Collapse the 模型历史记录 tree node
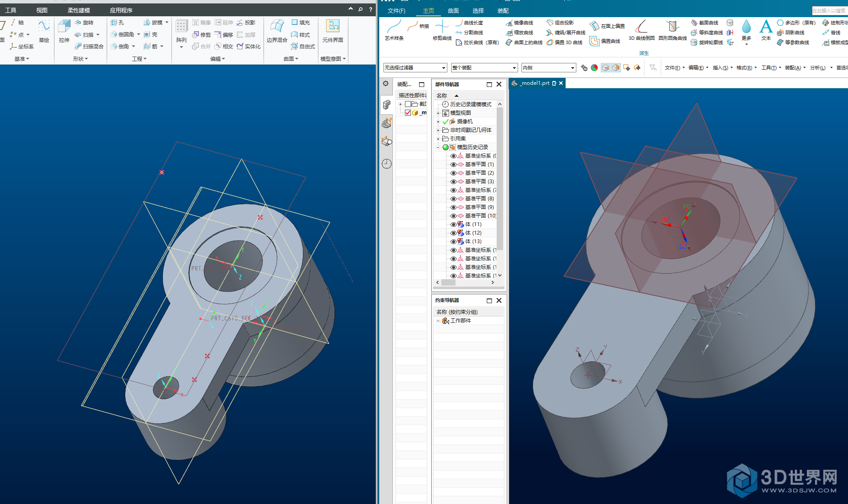The image size is (848, 504). (x=438, y=147)
